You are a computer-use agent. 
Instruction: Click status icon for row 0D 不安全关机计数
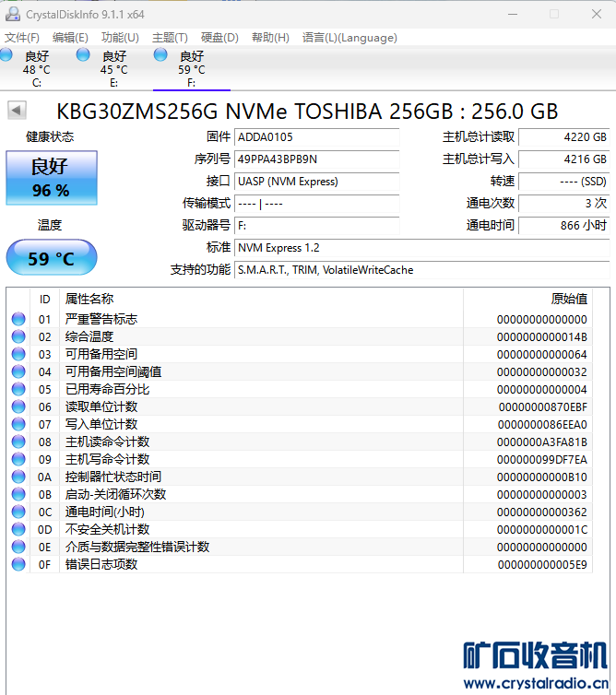click(18, 529)
